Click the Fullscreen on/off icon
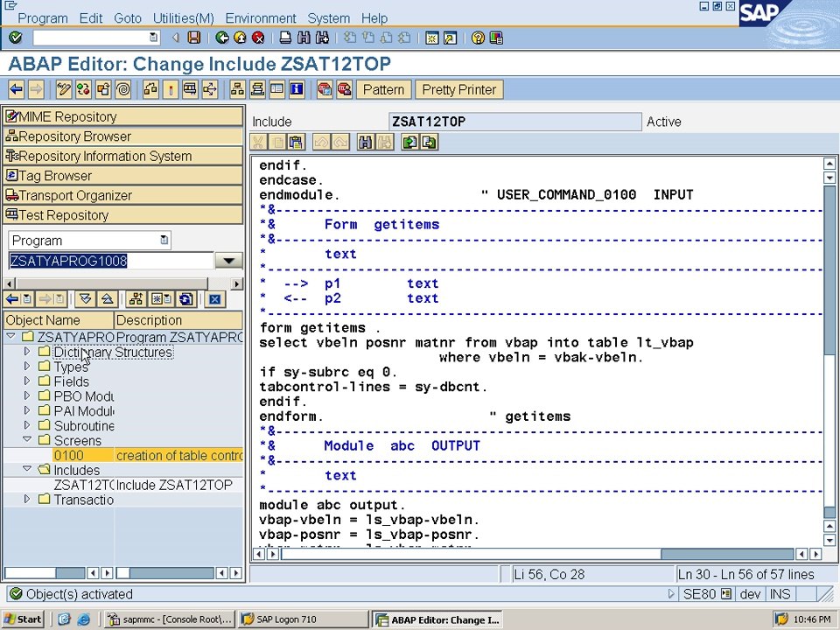 (x=277, y=89)
